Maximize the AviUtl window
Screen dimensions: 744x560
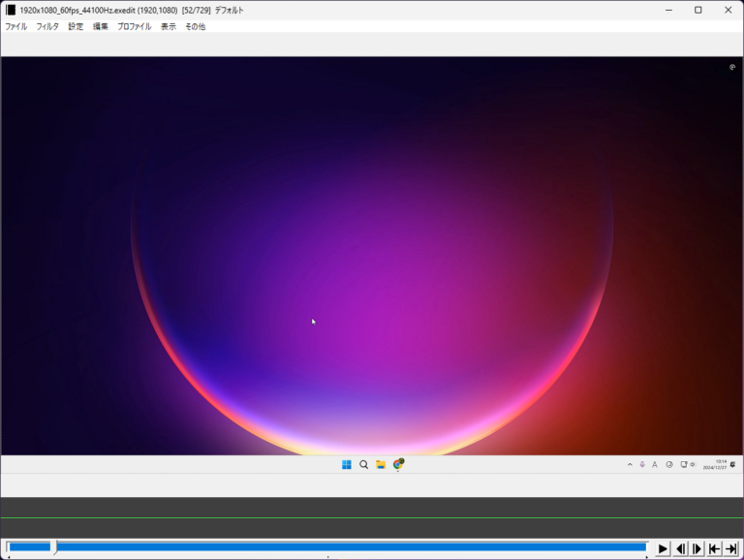697,10
